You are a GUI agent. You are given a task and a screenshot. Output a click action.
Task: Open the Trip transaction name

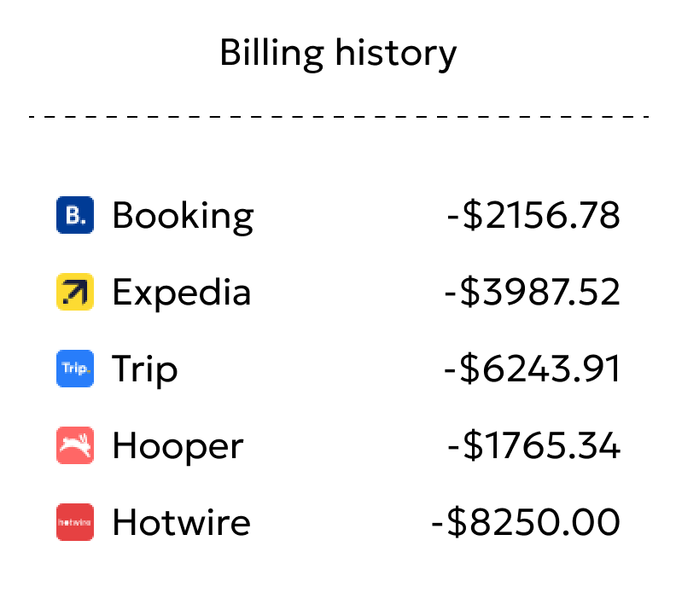click(x=144, y=370)
